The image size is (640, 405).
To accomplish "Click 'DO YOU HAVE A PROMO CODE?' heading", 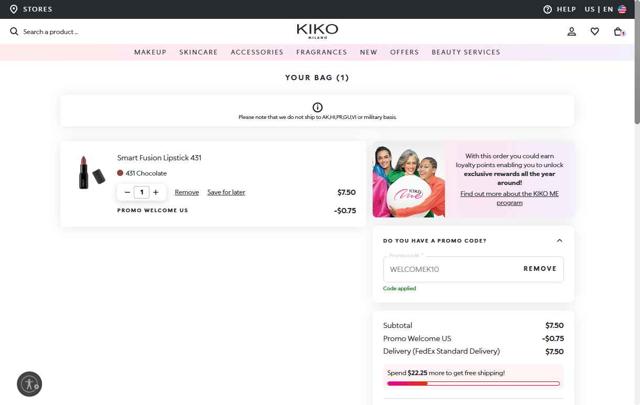I will click(435, 240).
